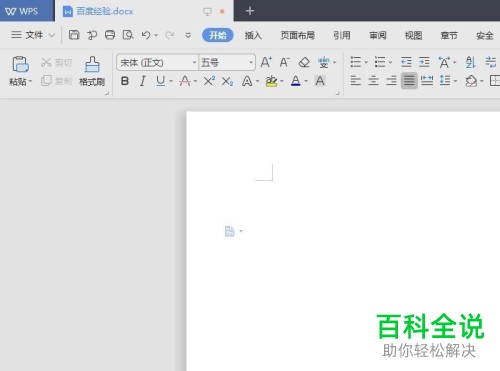Switch to the 引用 (References) tab
This screenshot has height=371, width=500.
(342, 35)
